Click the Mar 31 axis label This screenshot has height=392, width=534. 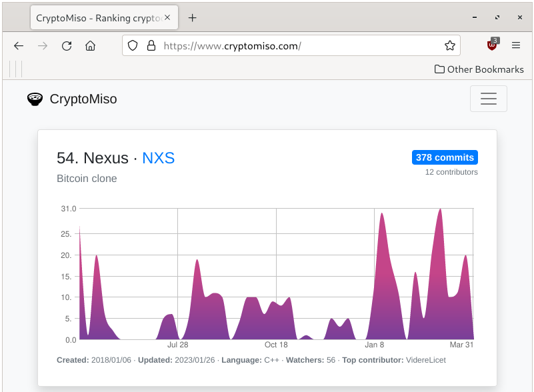(461, 345)
